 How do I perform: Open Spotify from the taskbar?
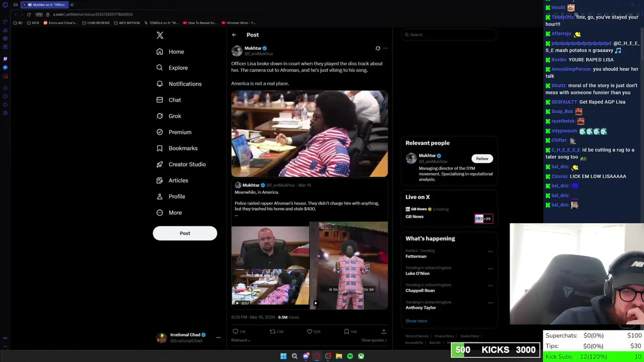(350, 356)
